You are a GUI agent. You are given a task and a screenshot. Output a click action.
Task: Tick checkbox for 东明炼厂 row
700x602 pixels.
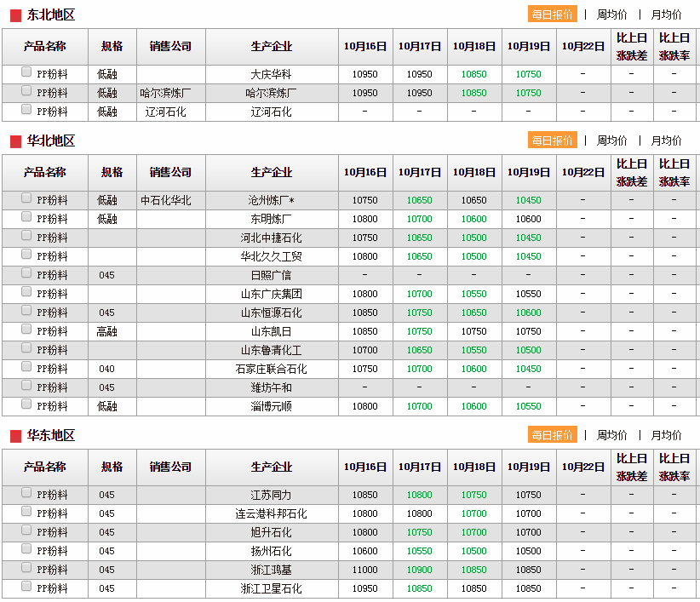click(x=26, y=216)
